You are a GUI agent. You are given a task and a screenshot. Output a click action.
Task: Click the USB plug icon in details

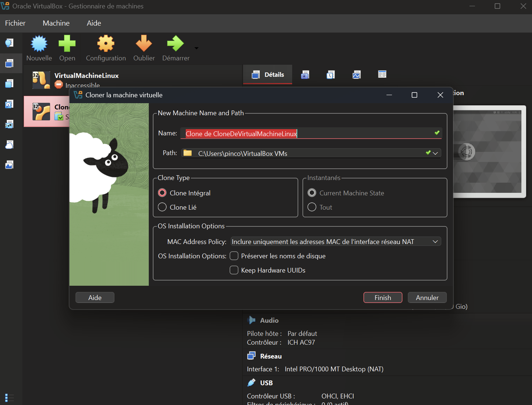tap(252, 383)
